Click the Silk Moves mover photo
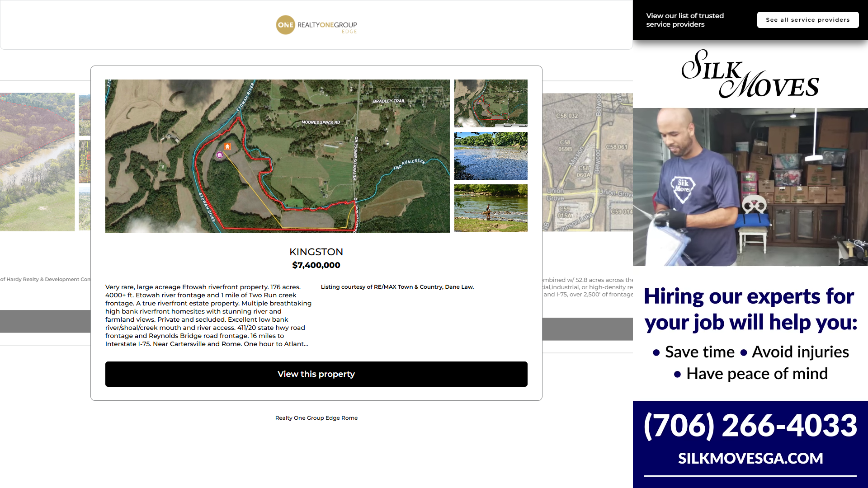 pos(750,187)
